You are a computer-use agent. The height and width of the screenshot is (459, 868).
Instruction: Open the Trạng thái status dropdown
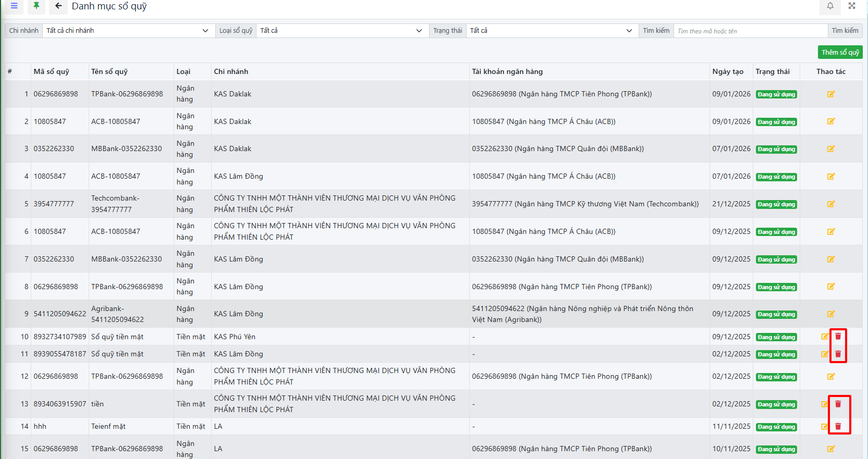(551, 31)
